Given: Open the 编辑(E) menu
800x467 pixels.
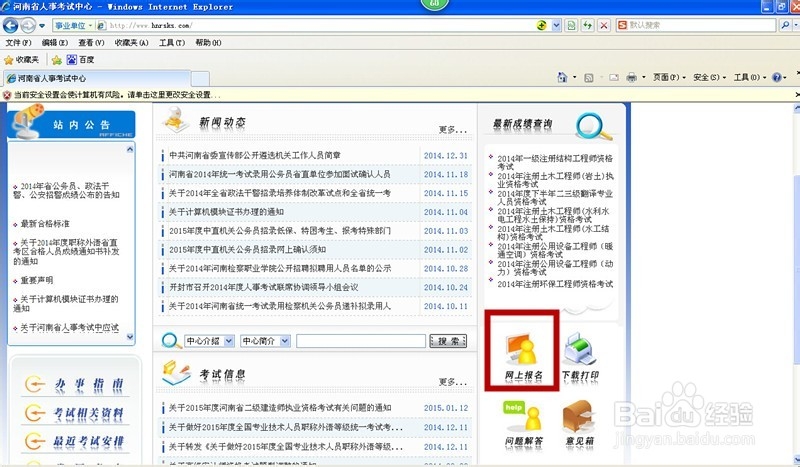Looking at the screenshot, I should click(x=55, y=43).
